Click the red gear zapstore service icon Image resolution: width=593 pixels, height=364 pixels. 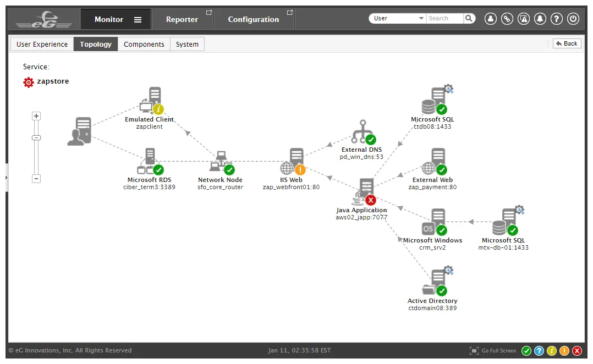pos(29,82)
